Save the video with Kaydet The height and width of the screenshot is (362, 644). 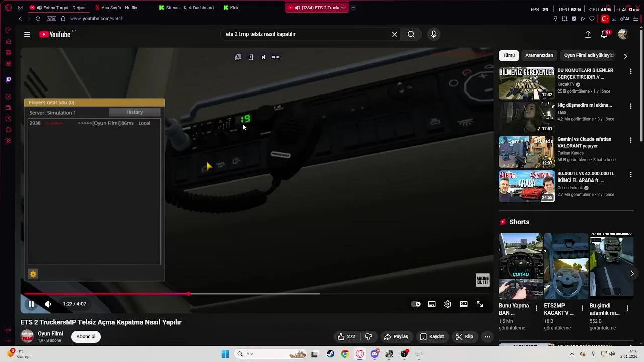432,337
